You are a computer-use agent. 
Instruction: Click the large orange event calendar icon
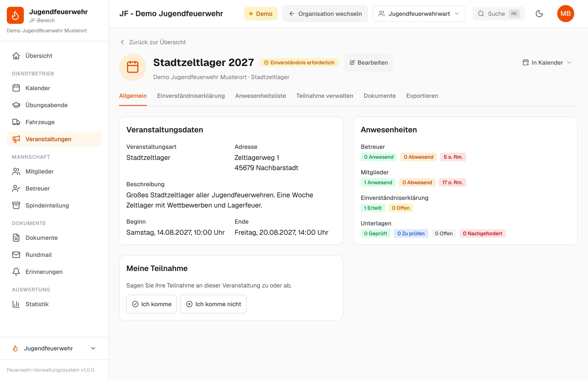[x=133, y=67]
